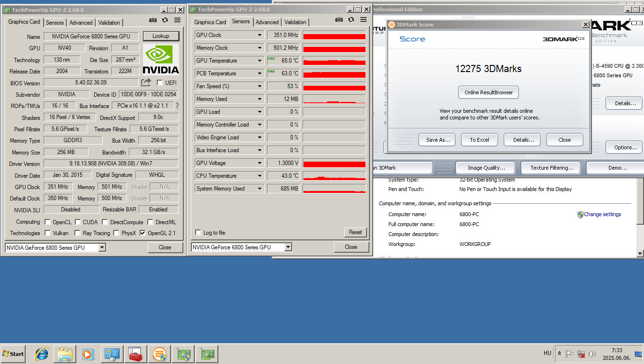Viewport: 644px width, 364px height.
Task: Click the Lookup button
Action: [161, 36]
